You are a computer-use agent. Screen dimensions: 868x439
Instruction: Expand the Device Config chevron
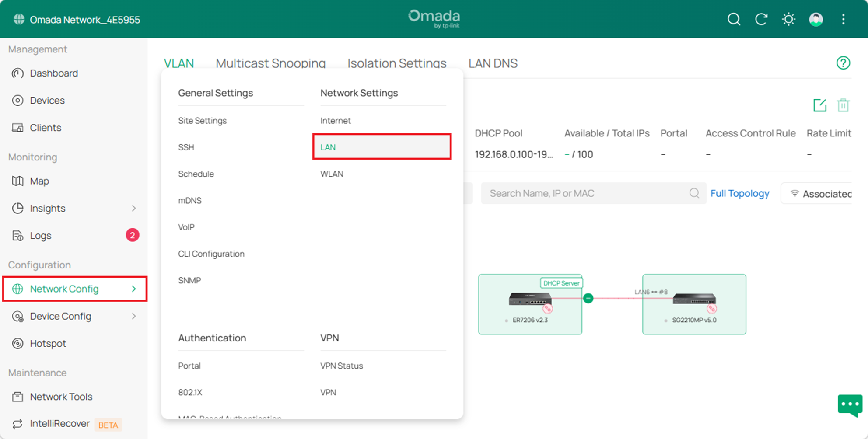click(134, 316)
